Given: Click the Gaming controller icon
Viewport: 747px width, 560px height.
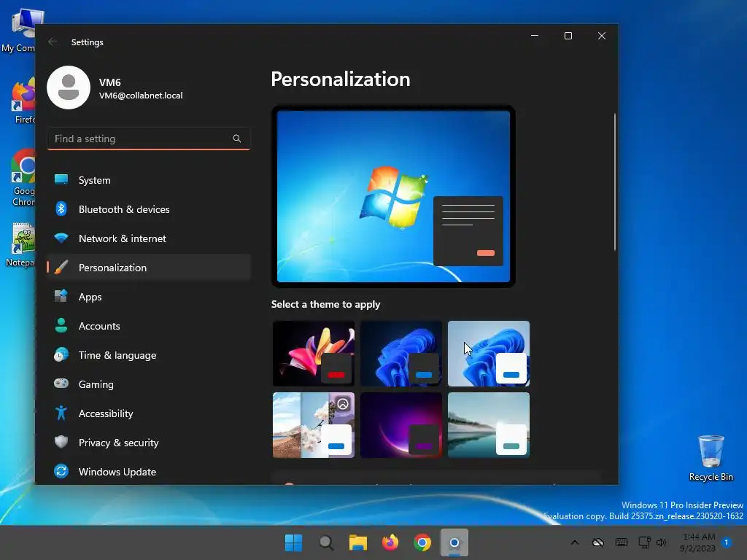Looking at the screenshot, I should coord(61,384).
